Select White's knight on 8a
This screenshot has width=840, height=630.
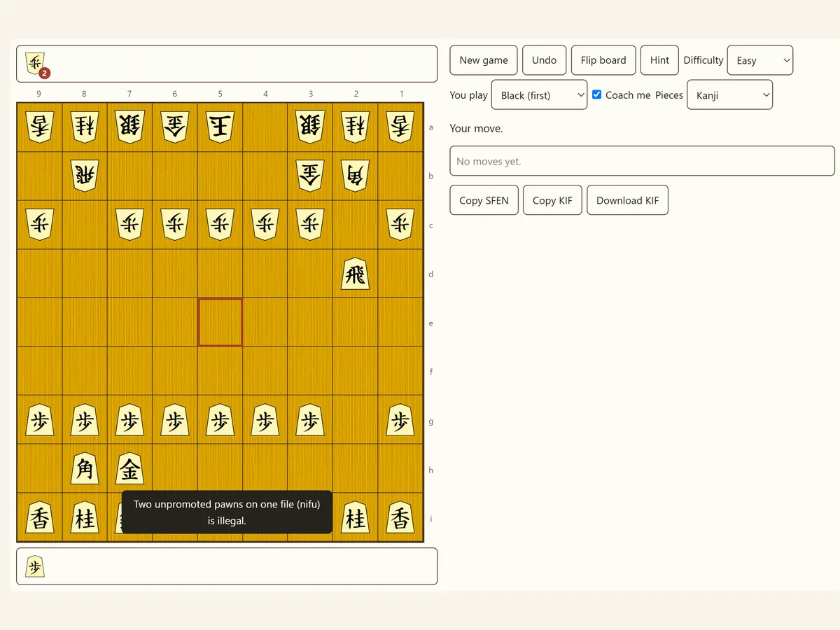85,127
